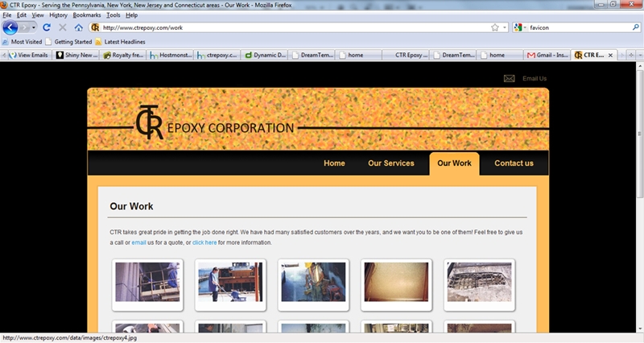Open the File menu
Screen dimensions: 644x343
[x=7, y=15]
